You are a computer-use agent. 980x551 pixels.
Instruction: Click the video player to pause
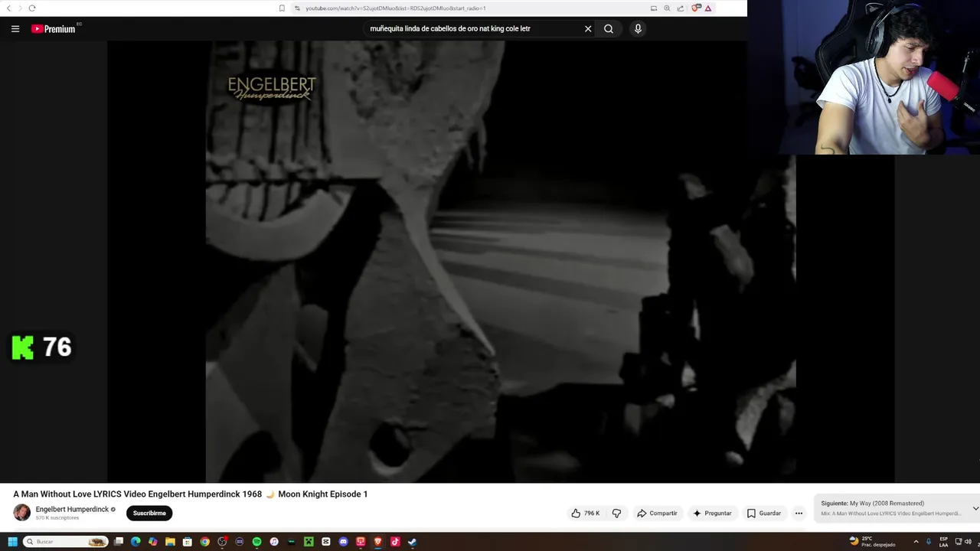pyautogui.click(x=501, y=262)
